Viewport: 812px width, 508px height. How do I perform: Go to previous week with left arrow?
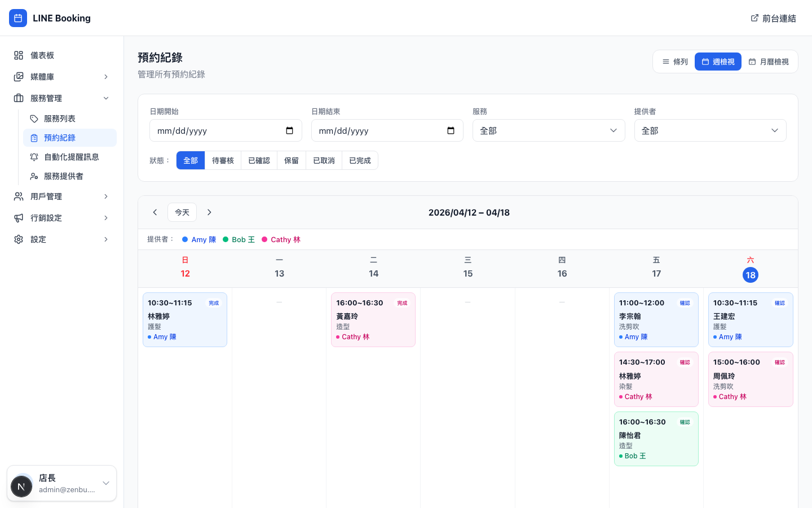(155, 212)
